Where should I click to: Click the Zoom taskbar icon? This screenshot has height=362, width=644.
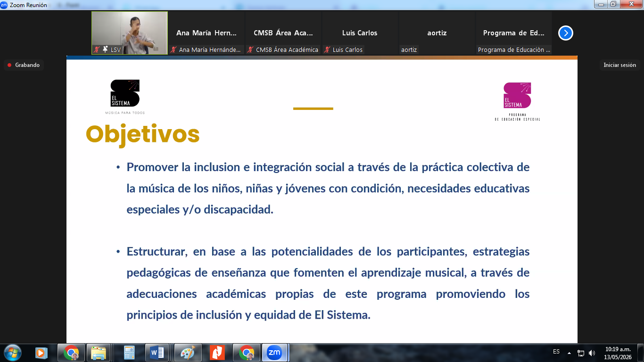[274, 353]
